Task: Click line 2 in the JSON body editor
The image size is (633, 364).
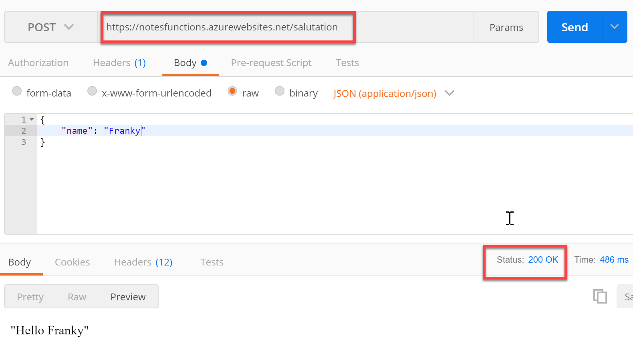Action: click(x=335, y=131)
